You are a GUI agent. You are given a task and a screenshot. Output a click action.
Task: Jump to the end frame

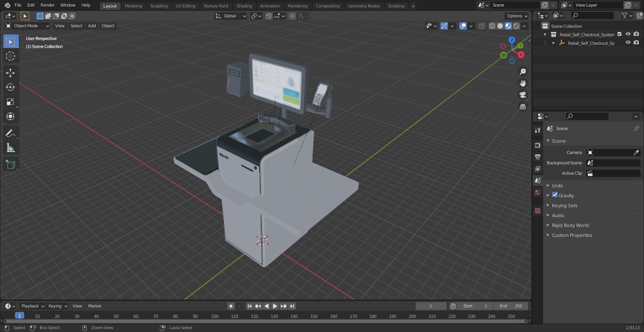[292, 306]
